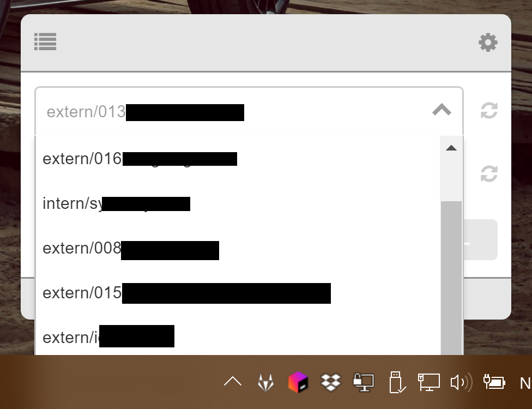Open the Dropbox tray icon
This screenshot has height=409, width=532.
(331, 382)
